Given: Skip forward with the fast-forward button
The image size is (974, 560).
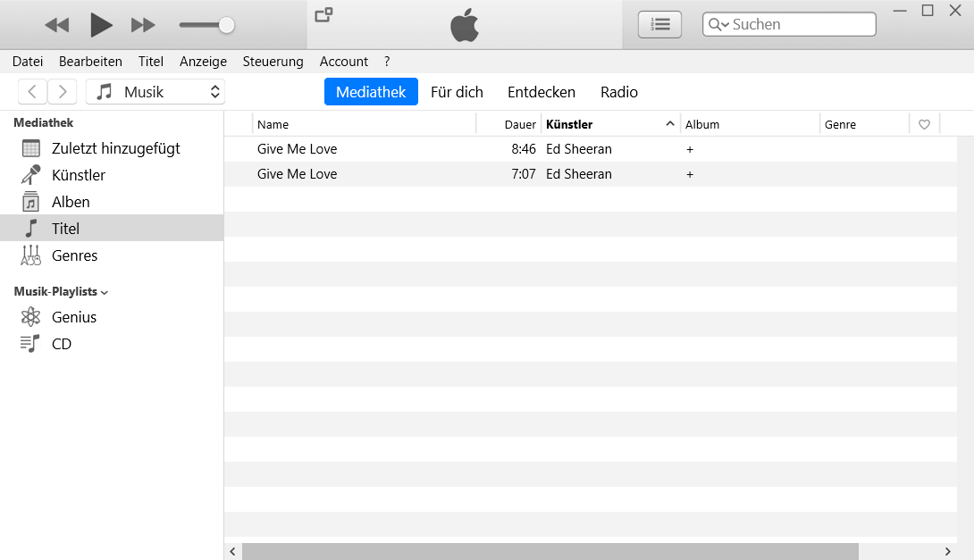Looking at the screenshot, I should coord(143,25).
